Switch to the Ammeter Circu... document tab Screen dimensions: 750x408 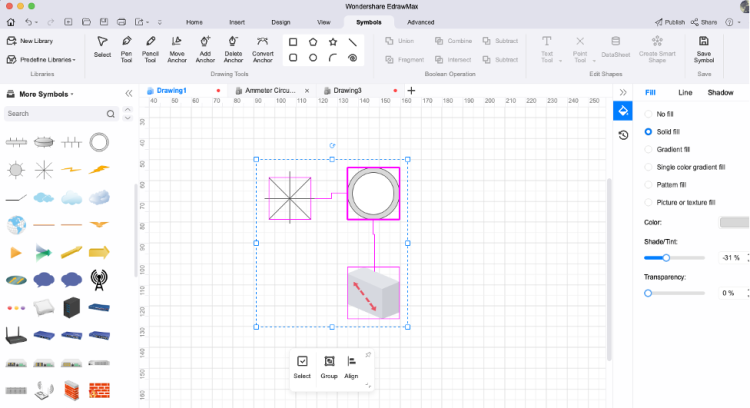(x=270, y=90)
